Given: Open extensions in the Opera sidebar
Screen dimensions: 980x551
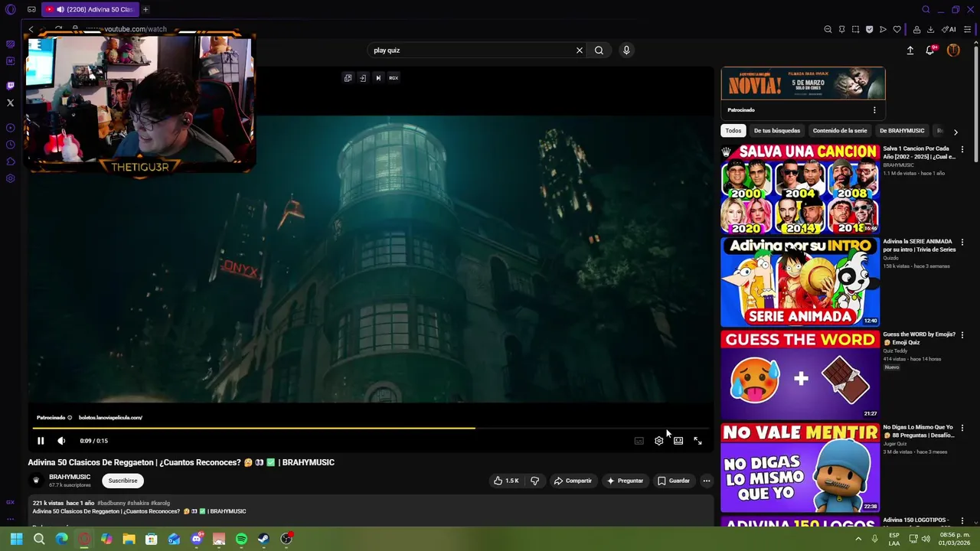Looking at the screenshot, I should coord(10,161).
